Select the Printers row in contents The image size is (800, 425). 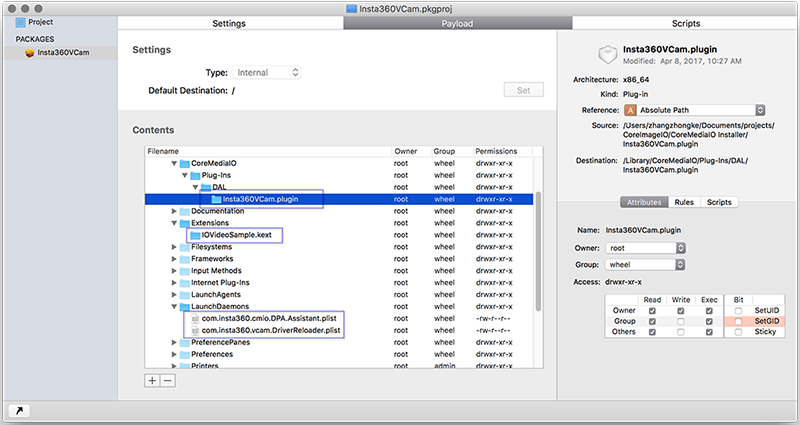coord(339,365)
